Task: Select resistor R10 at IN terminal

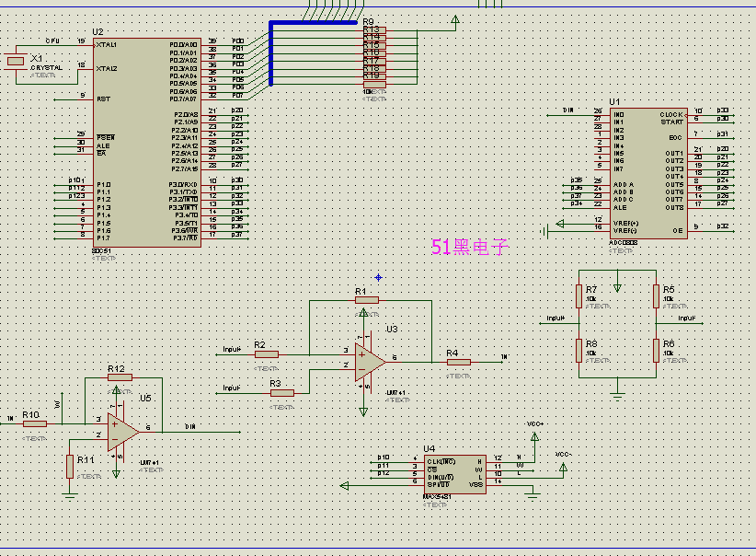Action: [35, 423]
